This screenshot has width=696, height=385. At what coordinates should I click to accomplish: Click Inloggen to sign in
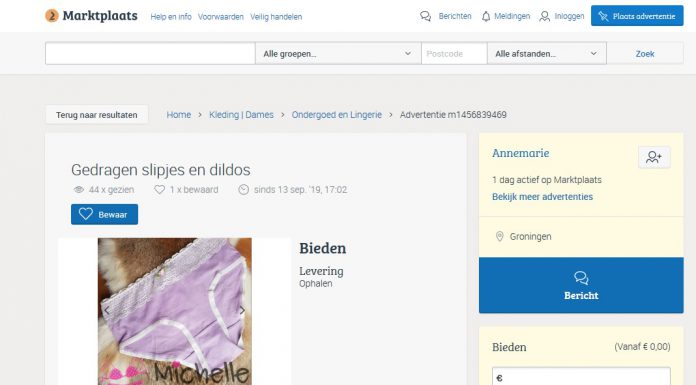[x=569, y=16]
